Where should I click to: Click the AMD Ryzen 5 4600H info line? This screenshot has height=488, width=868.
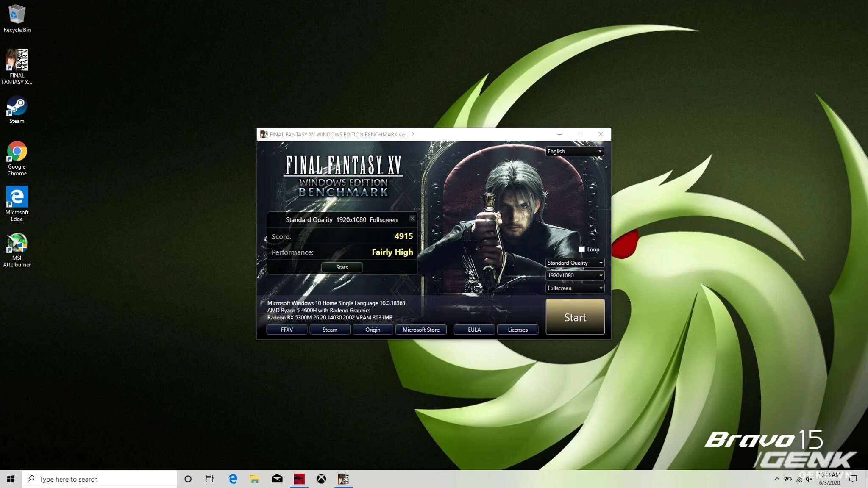pos(319,311)
